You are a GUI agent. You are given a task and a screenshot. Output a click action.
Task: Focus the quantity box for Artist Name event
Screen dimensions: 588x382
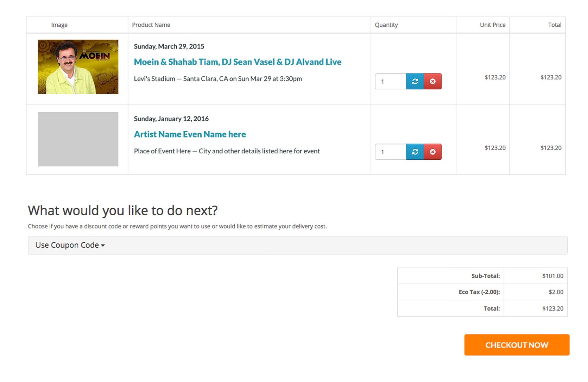pyautogui.click(x=391, y=152)
